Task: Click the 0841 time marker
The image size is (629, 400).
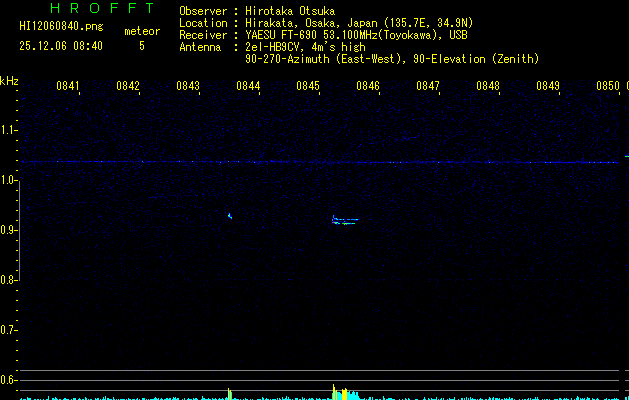Action: pyautogui.click(x=68, y=87)
